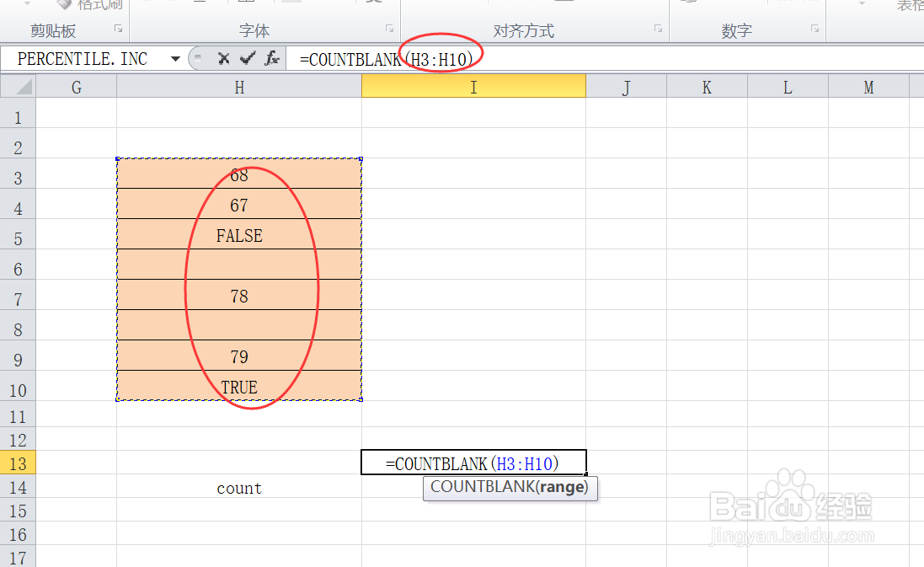Open the 字体 group dialog launcher
The height and width of the screenshot is (567, 924).
(388, 28)
